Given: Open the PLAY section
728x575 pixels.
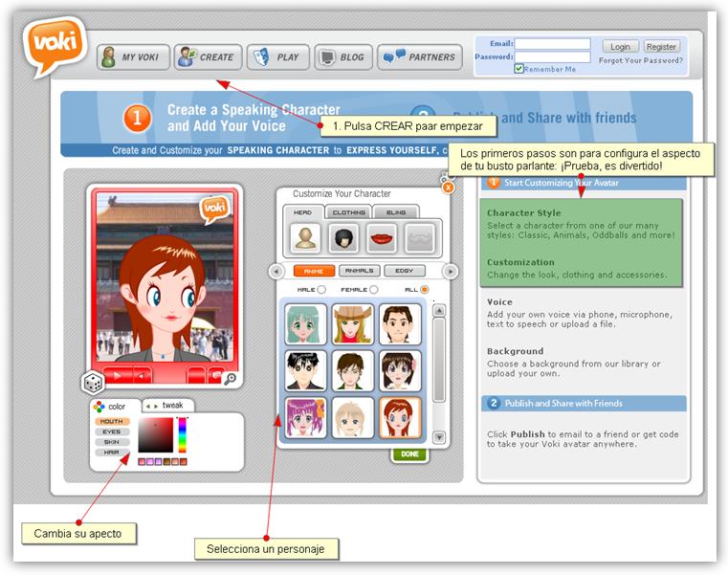Looking at the screenshot, I should point(277,57).
